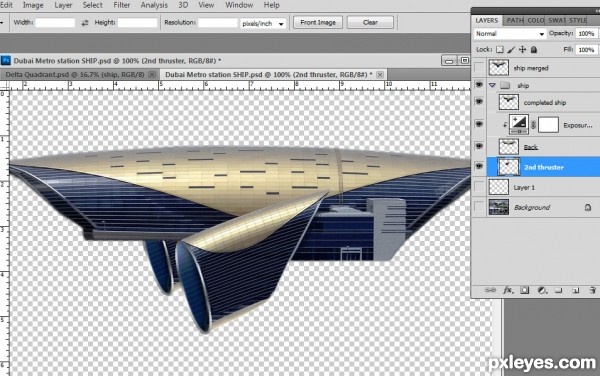Hide the Back layer

(479, 146)
